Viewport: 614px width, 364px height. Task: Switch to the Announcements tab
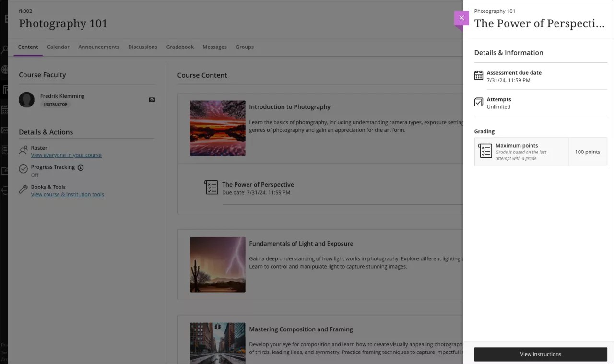(x=98, y=47)
